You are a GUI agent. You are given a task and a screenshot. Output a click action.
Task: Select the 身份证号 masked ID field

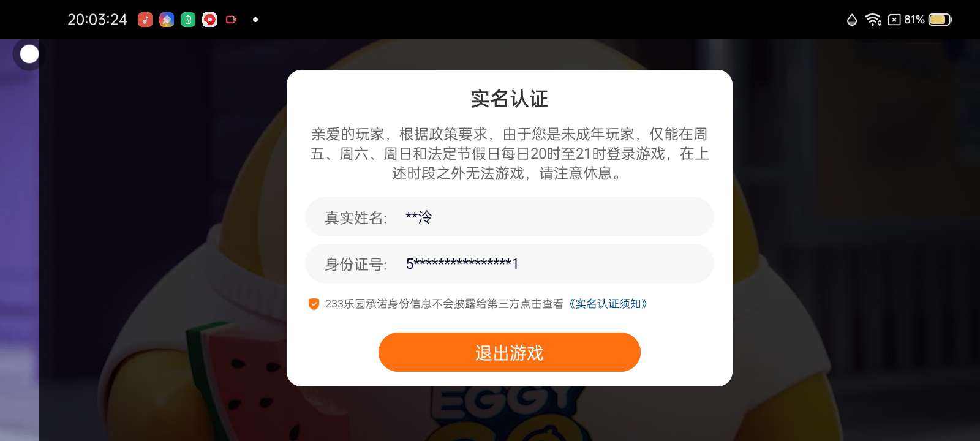[x=509, y=263]
